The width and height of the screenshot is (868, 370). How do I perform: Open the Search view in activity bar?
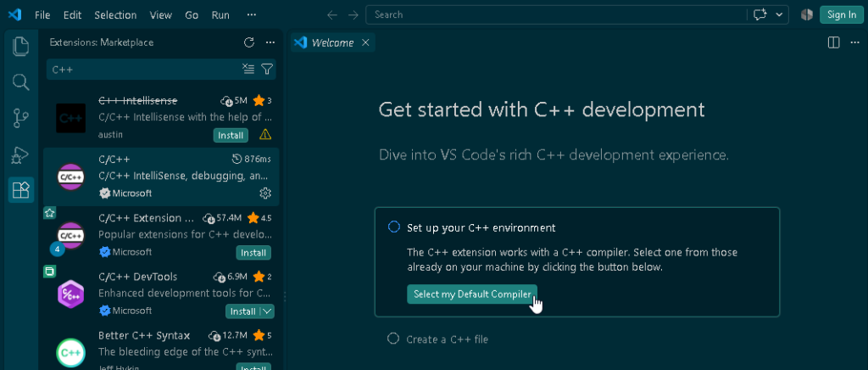coord(21,82)
